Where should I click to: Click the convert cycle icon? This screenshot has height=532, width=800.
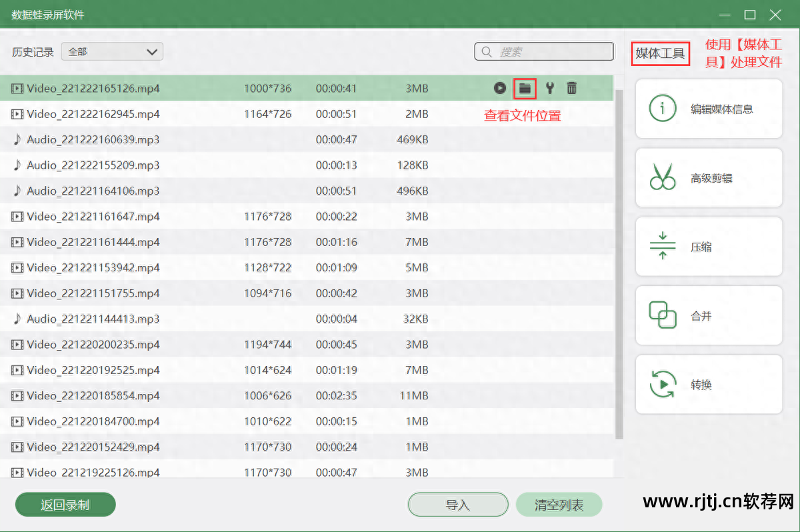663,385
